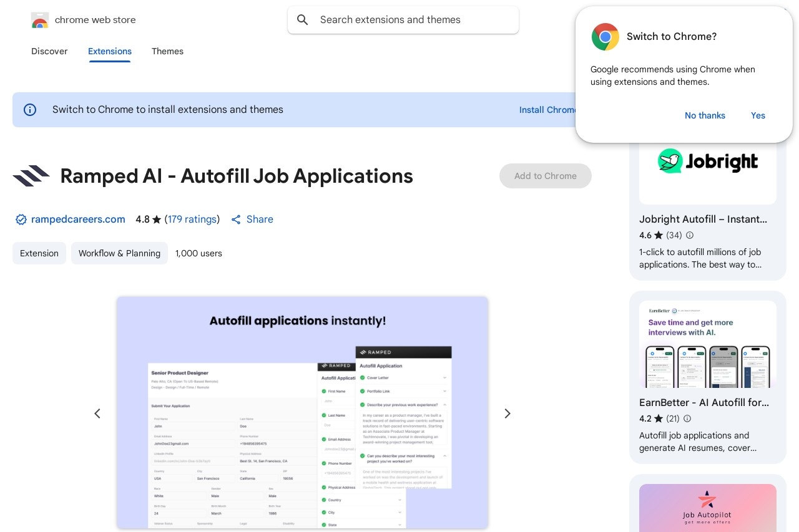Click Yes in the Switch to Chrome popup

coord(758,115)
